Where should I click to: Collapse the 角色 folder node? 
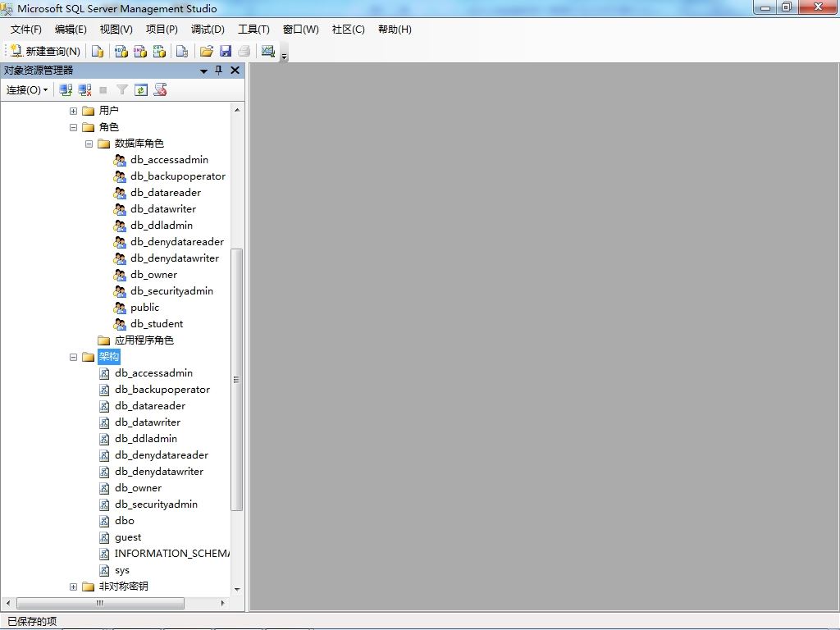(73, 127)
